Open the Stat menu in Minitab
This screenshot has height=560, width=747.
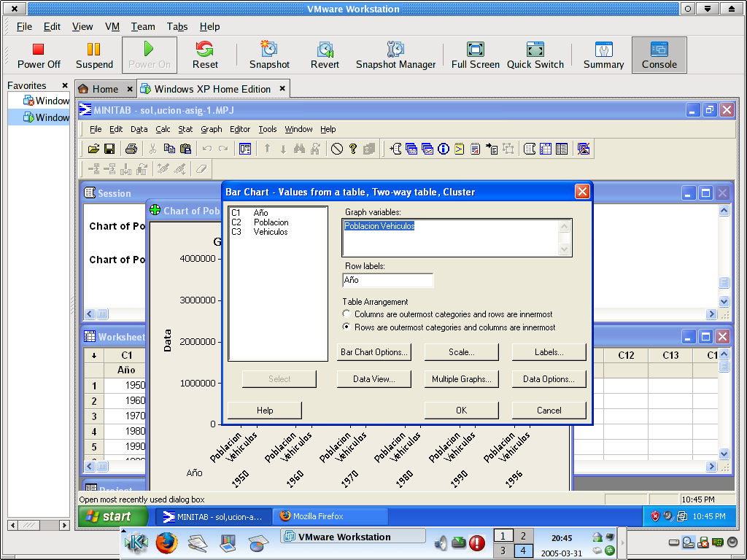tap(185, 129)
